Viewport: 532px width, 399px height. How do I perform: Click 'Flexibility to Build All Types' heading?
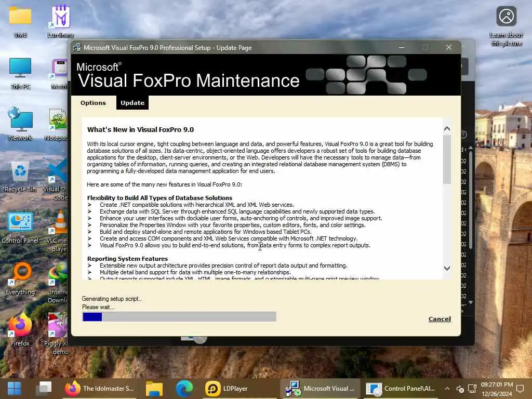159,198
